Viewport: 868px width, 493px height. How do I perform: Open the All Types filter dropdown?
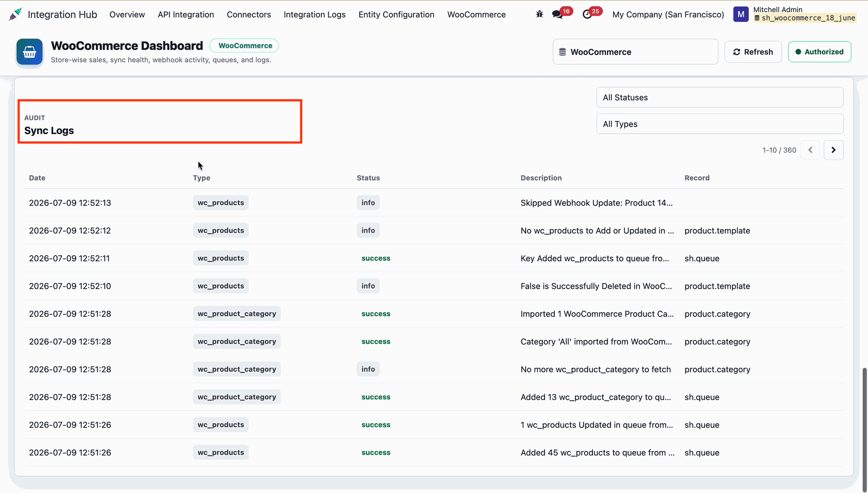(720, 124)
